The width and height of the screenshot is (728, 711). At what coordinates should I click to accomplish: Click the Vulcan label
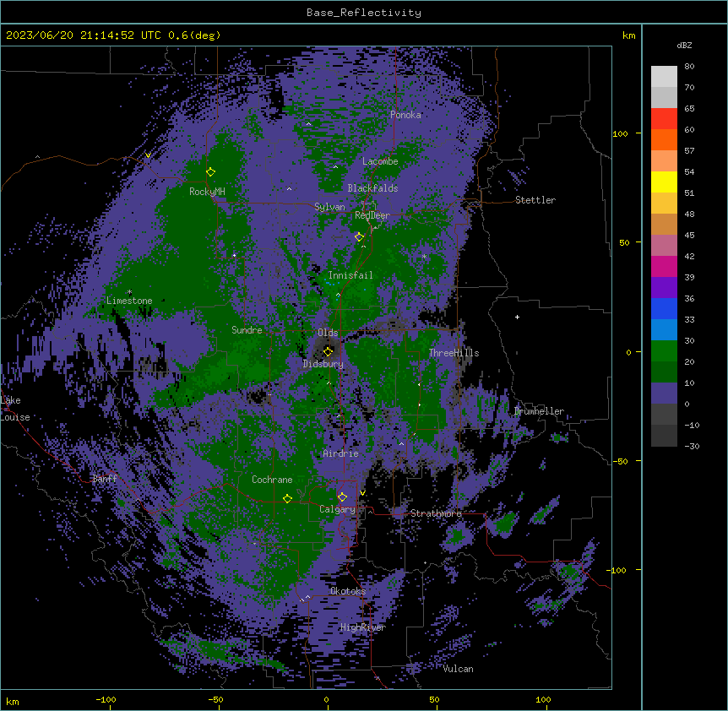(458, 669)
